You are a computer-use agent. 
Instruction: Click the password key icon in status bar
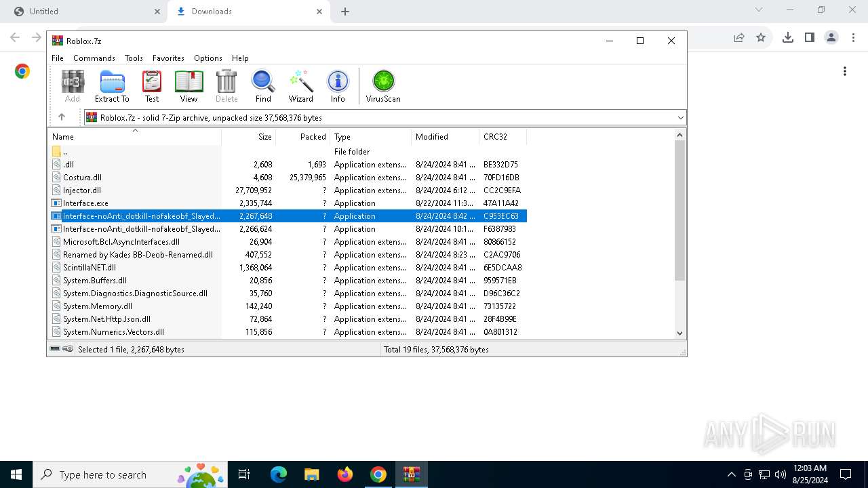pos(68,349)
